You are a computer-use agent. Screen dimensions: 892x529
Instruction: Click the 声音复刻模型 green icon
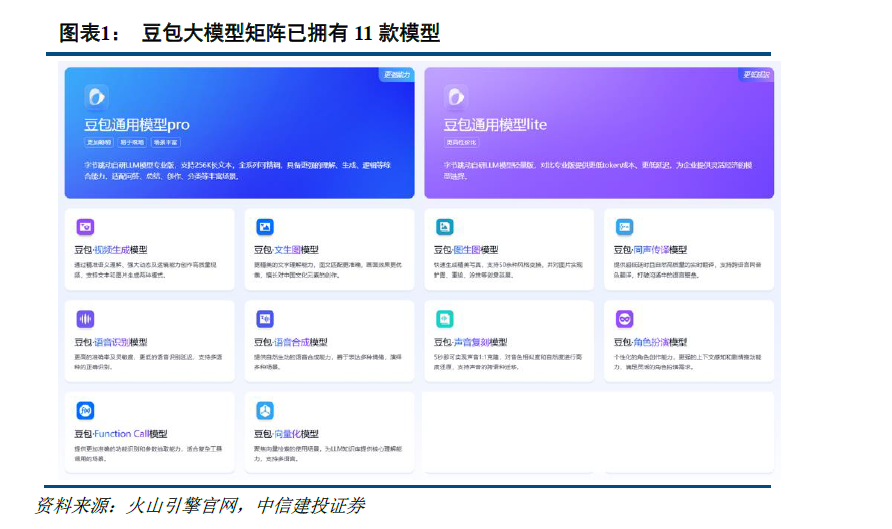(445, 319)
